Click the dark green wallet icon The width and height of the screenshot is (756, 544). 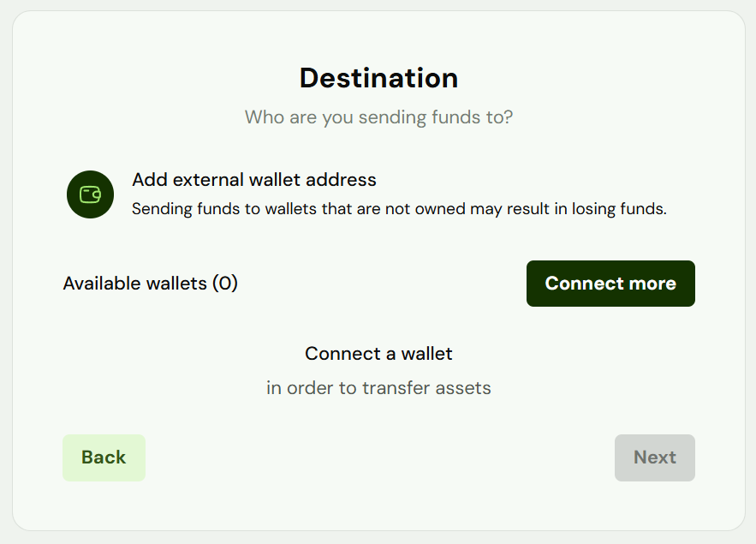(90, 194)
